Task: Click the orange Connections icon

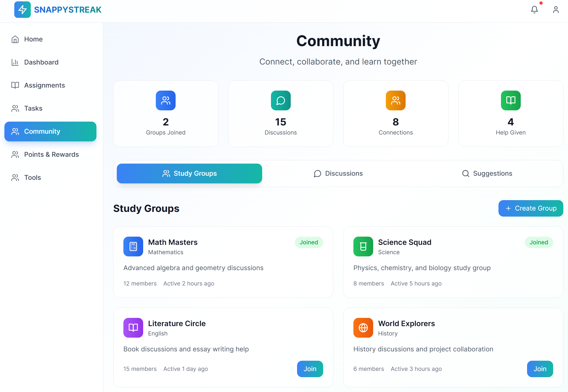Action: point(395,100)
